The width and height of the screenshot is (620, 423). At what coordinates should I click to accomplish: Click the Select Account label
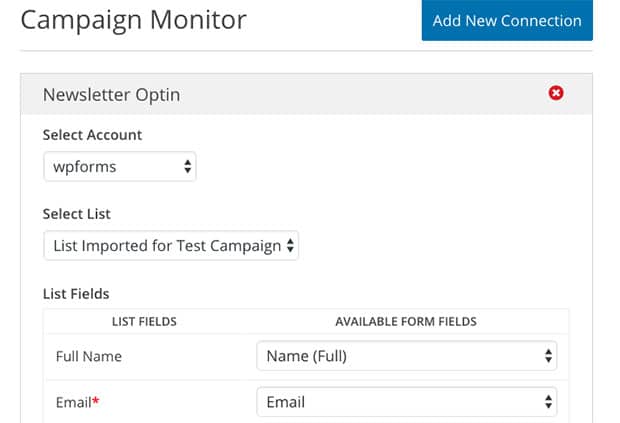pyautogui.click(x=92, y=135)
